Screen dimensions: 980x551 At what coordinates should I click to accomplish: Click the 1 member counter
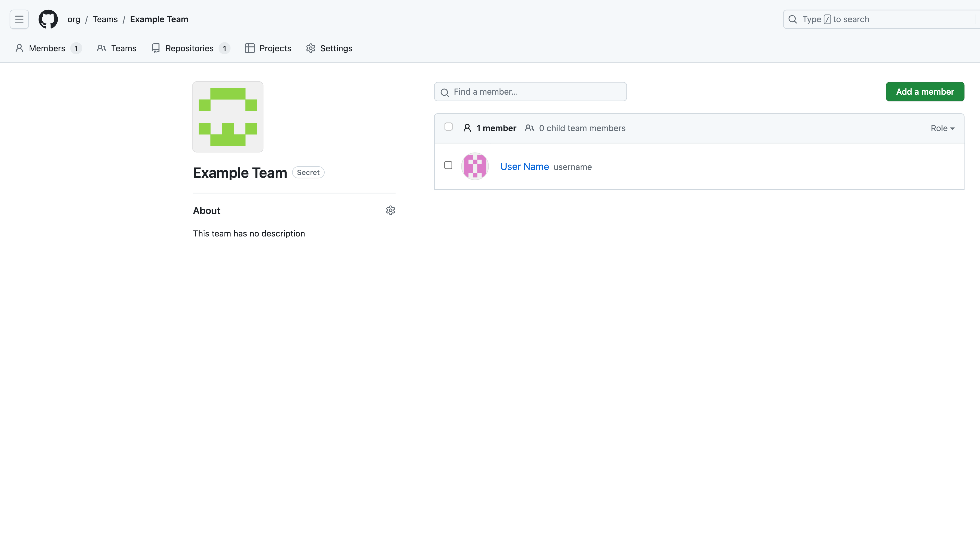496,128
